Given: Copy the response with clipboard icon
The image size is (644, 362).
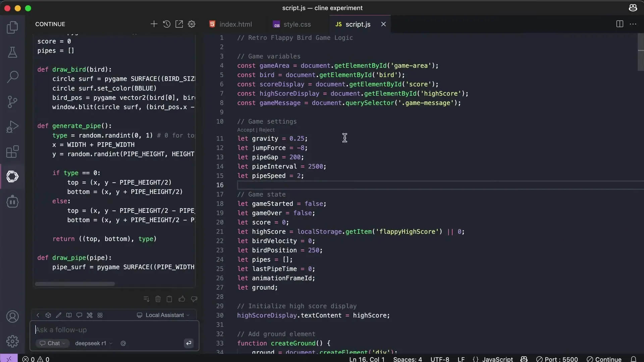Looking at the screenshot, I should coord(169,299).
